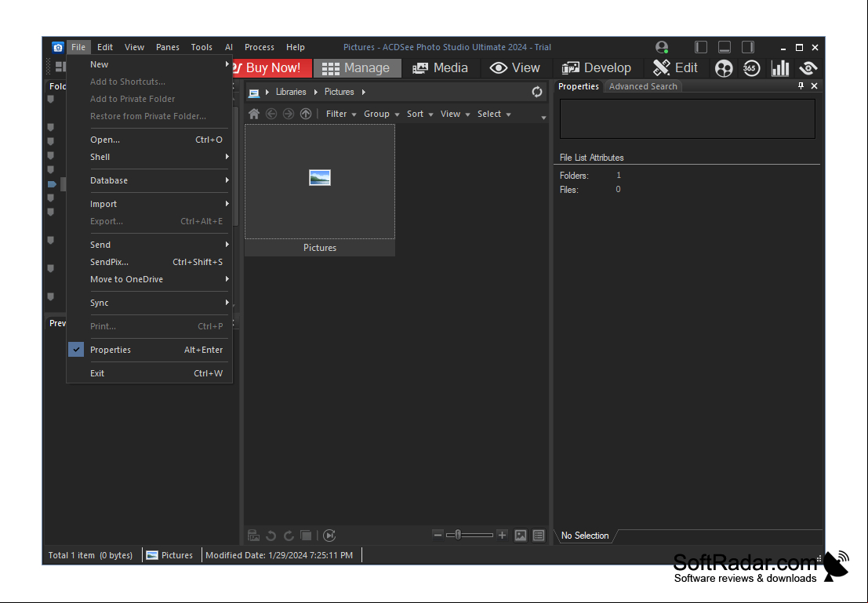Viewport: 868px width, 603px height.
Task: Click the Buy Now! button
Action: 272,68
